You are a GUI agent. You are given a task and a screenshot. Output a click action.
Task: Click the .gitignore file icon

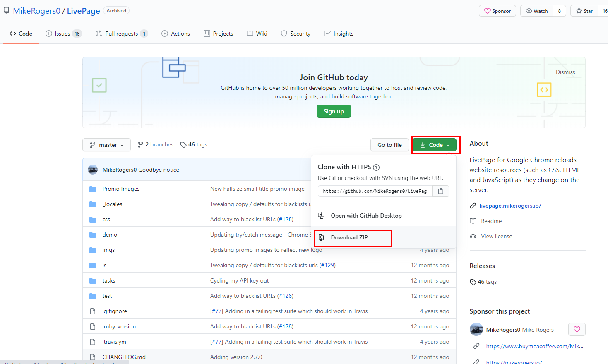click(93, 311)
